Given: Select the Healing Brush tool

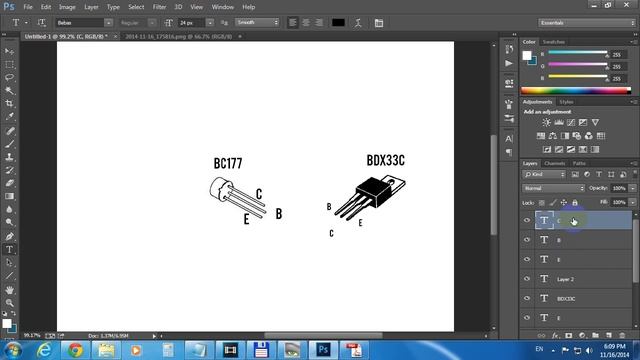Looking at the screenshot, I should coord(9,131).
